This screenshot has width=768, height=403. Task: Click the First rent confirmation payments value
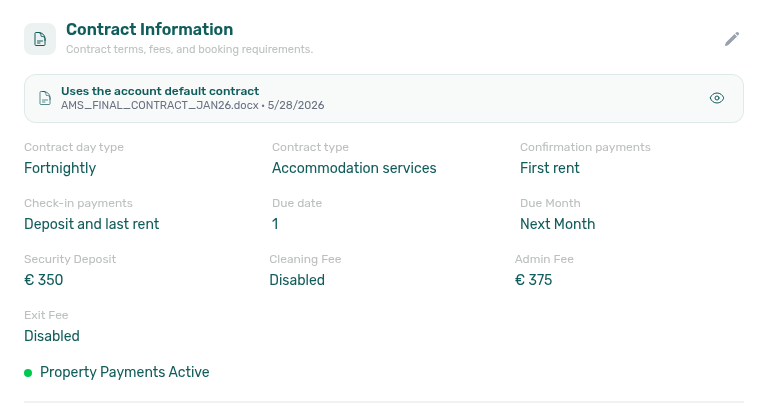pos(550,168)
